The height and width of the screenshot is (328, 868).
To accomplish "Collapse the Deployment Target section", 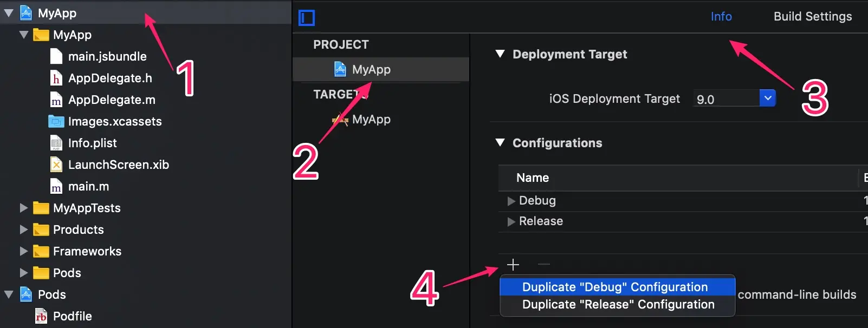I will (x=500, y=54).
